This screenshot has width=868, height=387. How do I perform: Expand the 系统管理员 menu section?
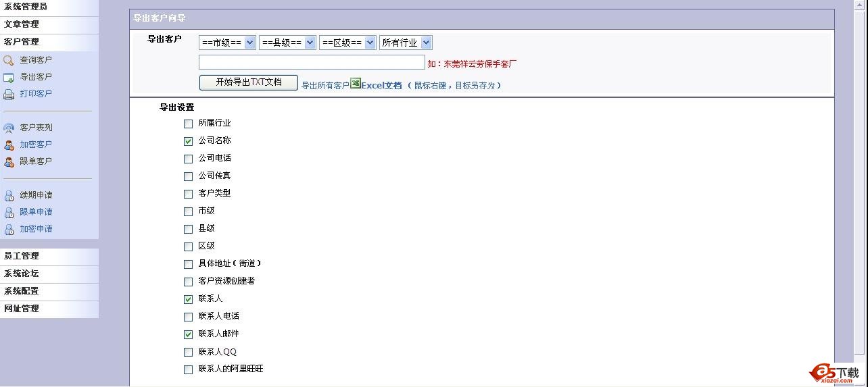[49, 7]
